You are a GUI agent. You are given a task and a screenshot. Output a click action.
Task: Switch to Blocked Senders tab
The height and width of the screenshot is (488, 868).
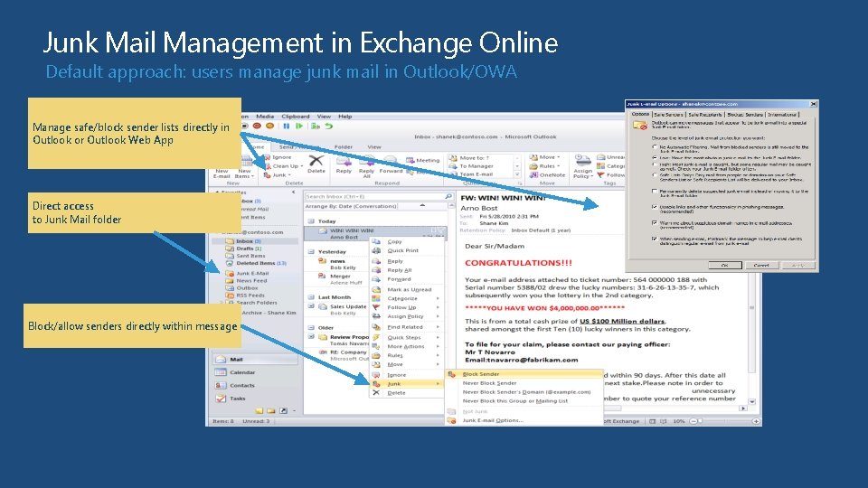click(745, 115)
